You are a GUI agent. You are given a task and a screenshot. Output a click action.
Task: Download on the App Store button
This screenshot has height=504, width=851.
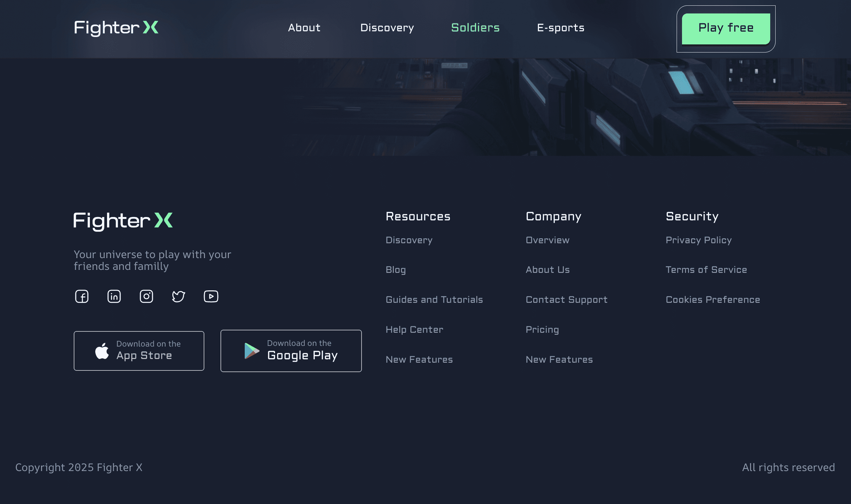[x=139, y=351]
